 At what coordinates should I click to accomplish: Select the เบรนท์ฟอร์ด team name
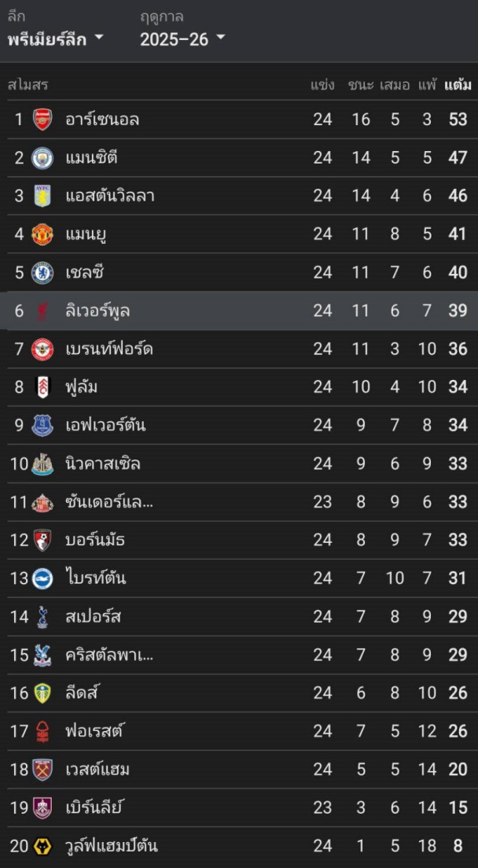click(x=109, y=349)
